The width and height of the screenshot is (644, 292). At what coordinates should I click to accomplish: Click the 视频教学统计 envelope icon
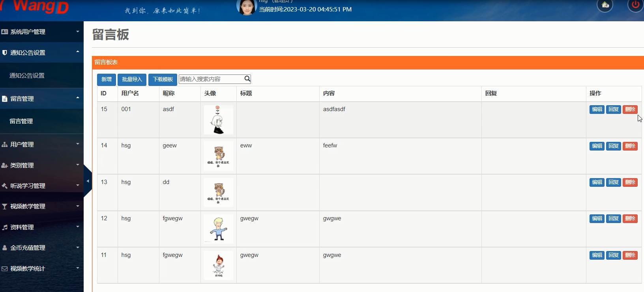[5, 268]
